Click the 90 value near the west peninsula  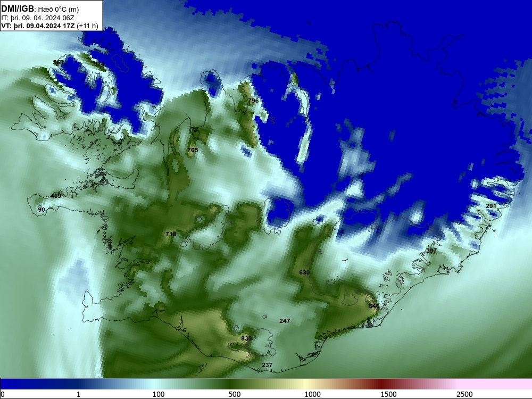click(41, 210)
